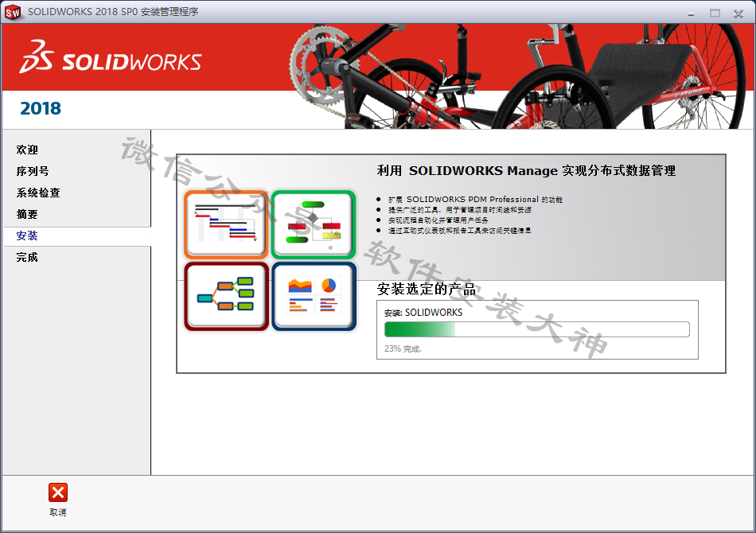Open the 摘要 step
Image resolution: width=756 pixels, height=533 pixels.
pyautogui.click(x=27, y=214)
